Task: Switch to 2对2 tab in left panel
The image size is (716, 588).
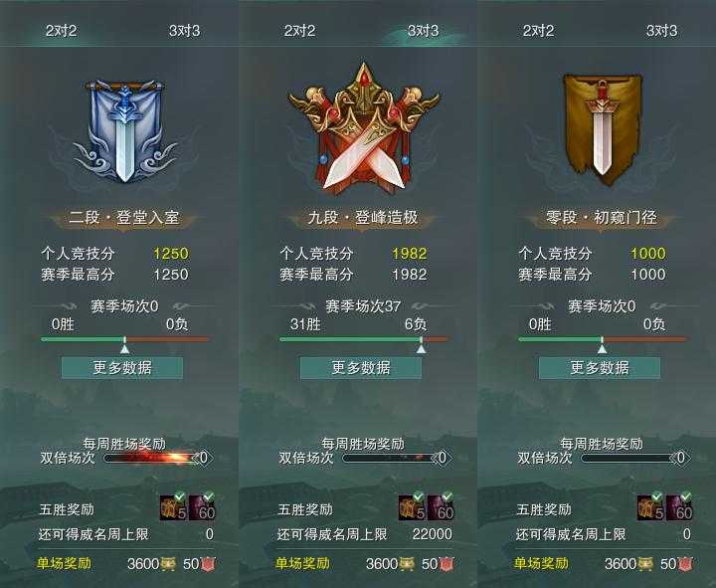Action: tap(62, 31)
